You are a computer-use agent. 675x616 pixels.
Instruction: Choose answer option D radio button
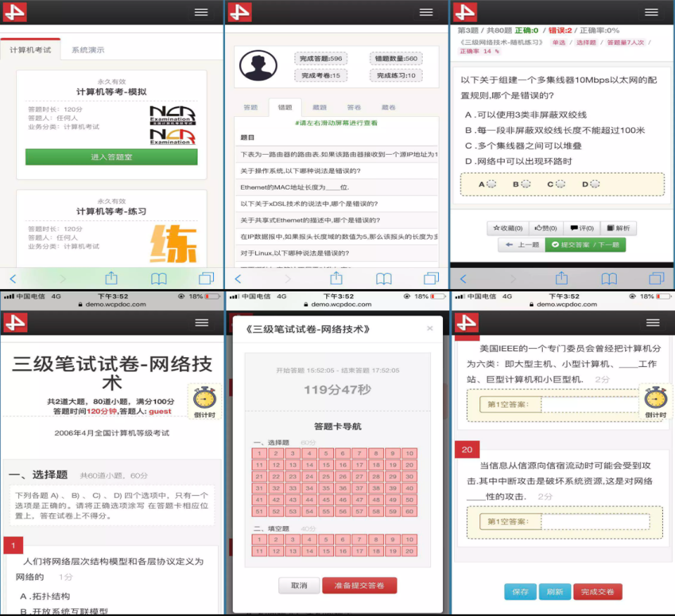594,184
